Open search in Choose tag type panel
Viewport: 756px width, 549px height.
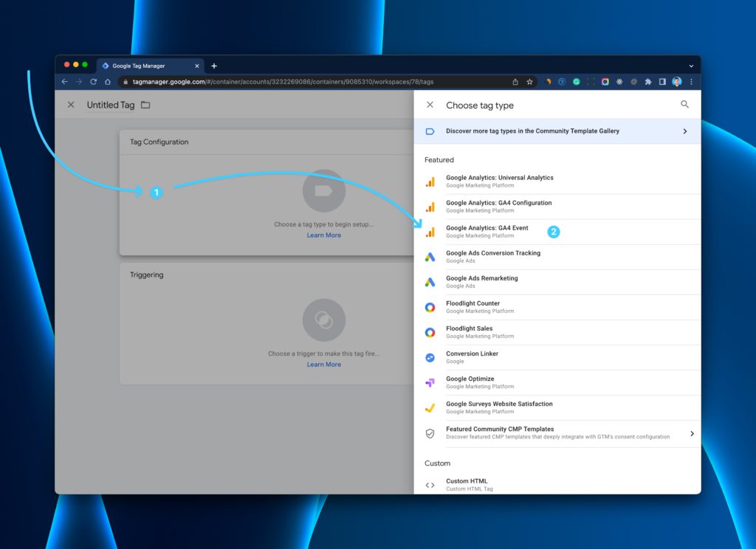pos(684,105)
